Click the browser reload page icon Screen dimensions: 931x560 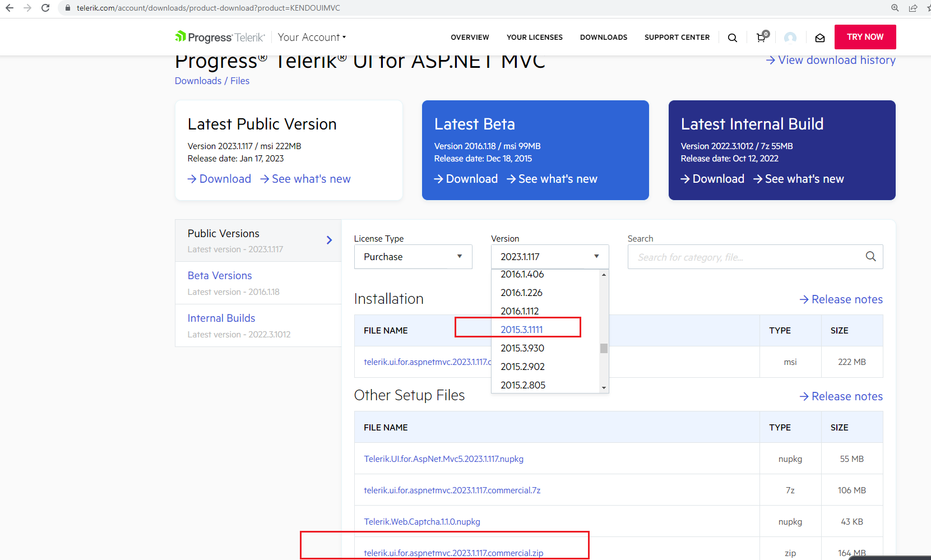45,8
